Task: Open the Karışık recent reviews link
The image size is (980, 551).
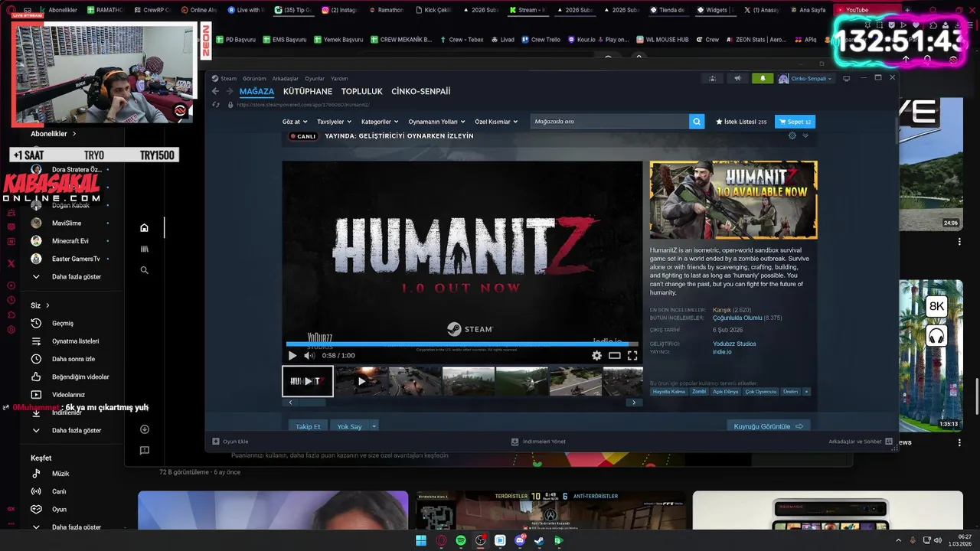Action: point(722,310)
